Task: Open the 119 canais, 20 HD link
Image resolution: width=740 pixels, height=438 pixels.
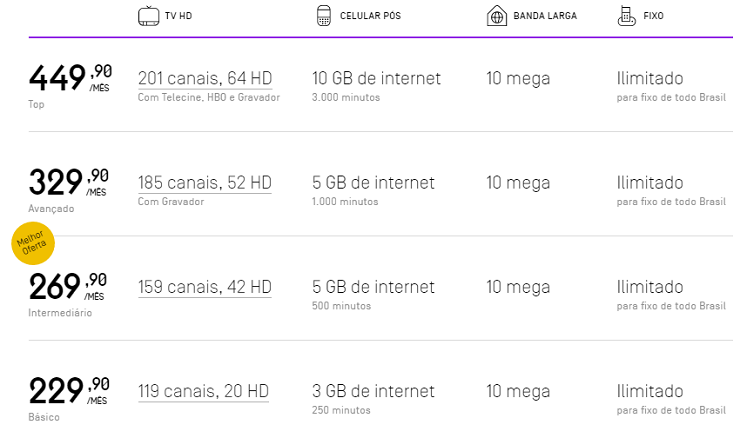Action: [x=203, y=391]
